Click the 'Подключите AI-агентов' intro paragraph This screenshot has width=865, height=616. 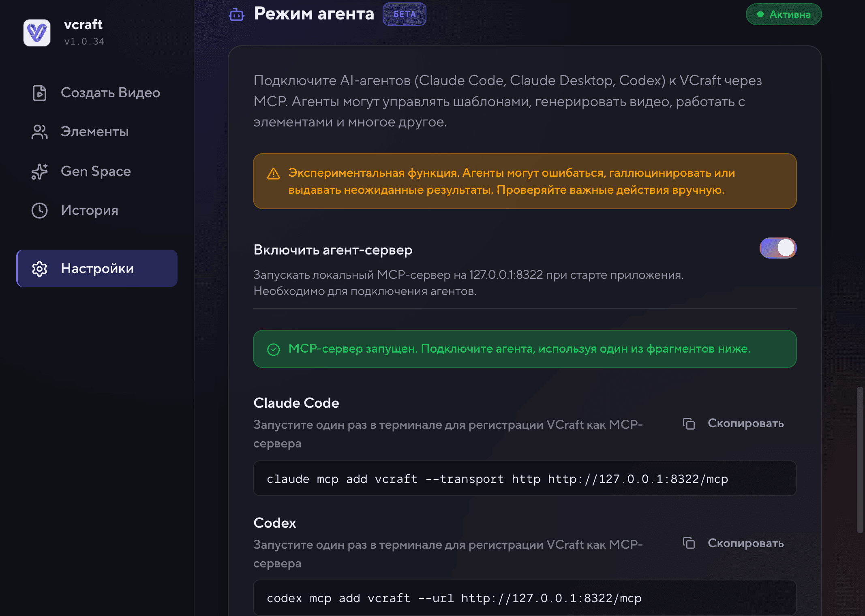coord(508,101)
